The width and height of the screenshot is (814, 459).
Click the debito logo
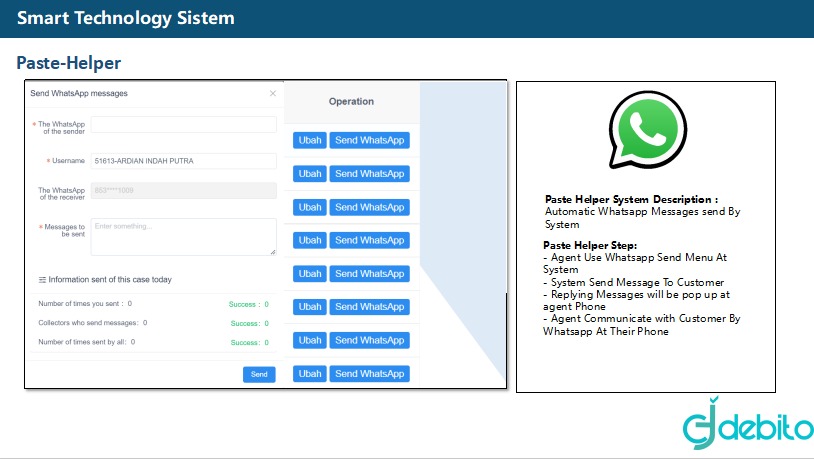click(748, 423)
